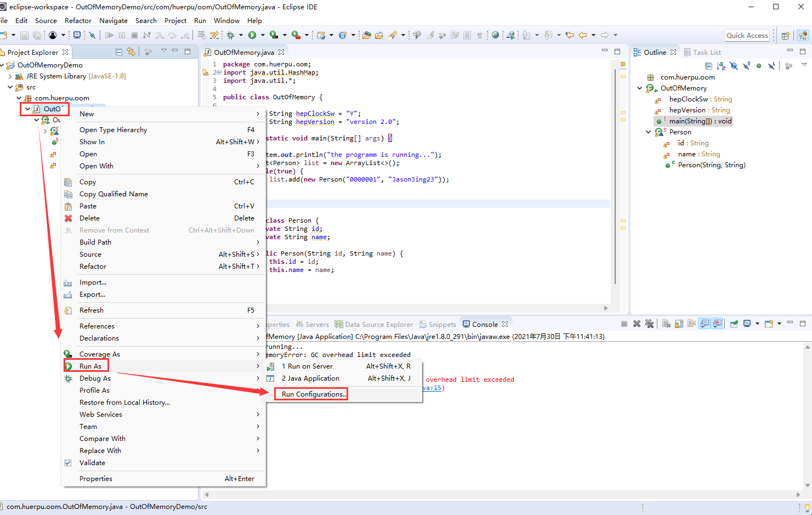
Task: Collapse the Person class in Outline
Action: (649, 132)
